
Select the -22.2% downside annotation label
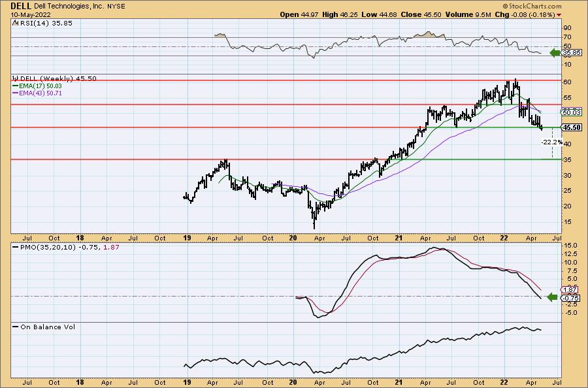click(x=551, y=142)
